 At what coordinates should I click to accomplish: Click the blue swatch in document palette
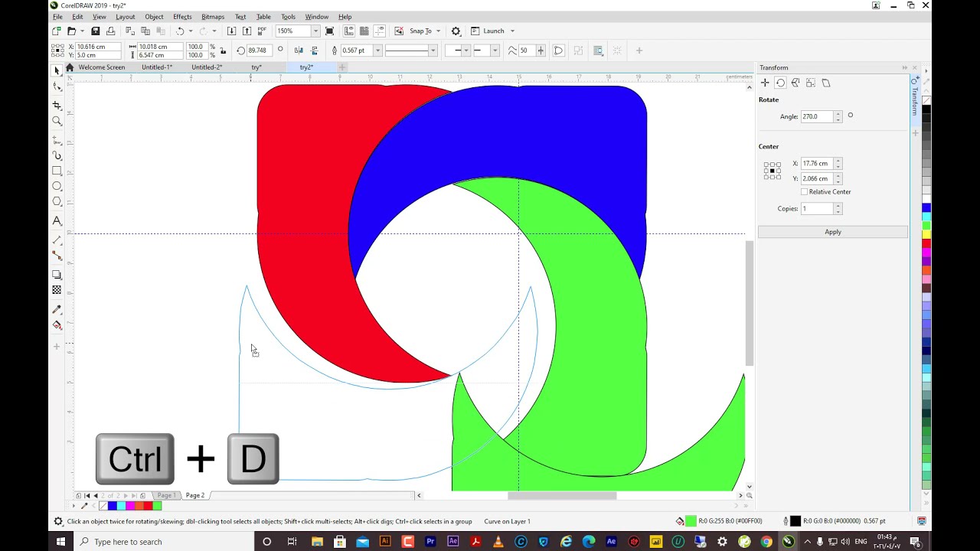click(x=113, y=506)
